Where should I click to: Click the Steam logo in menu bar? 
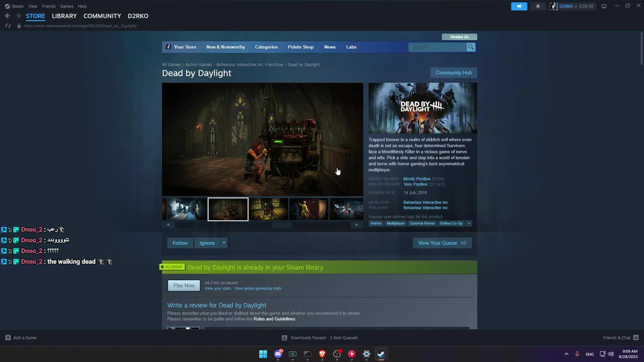pos(7,6)
